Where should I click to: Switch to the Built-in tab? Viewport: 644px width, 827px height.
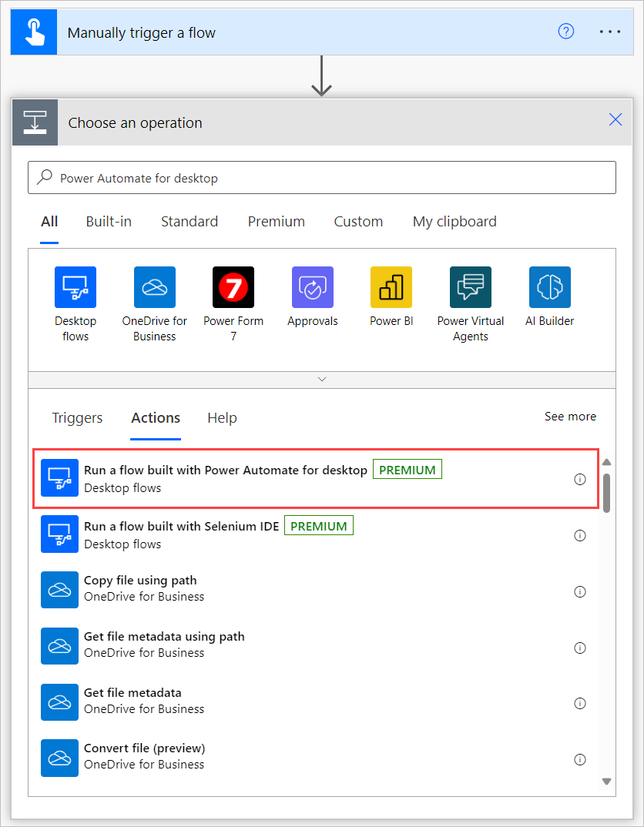(109, 222)
